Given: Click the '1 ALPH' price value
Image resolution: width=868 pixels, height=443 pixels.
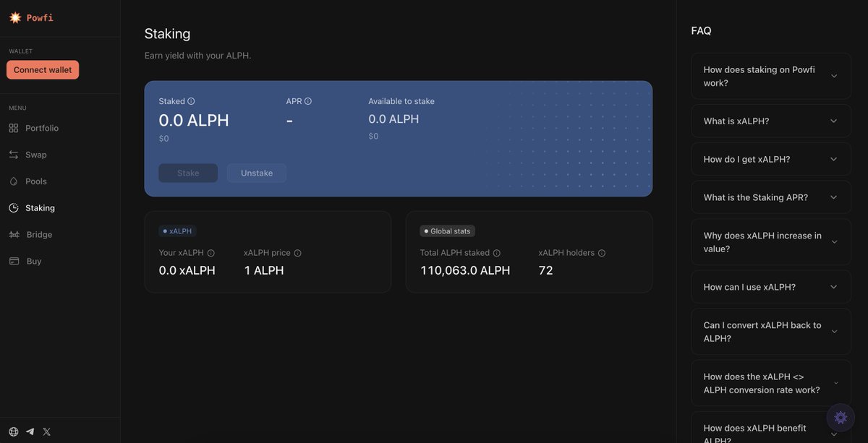Looking at the screenshot, I should point(264,270).
